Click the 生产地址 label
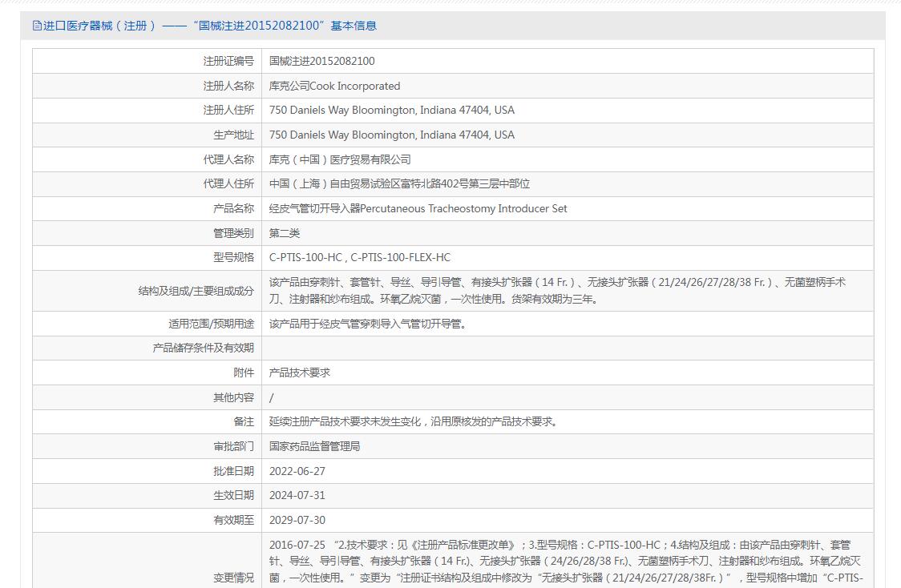901x588 pixels. 233,135
